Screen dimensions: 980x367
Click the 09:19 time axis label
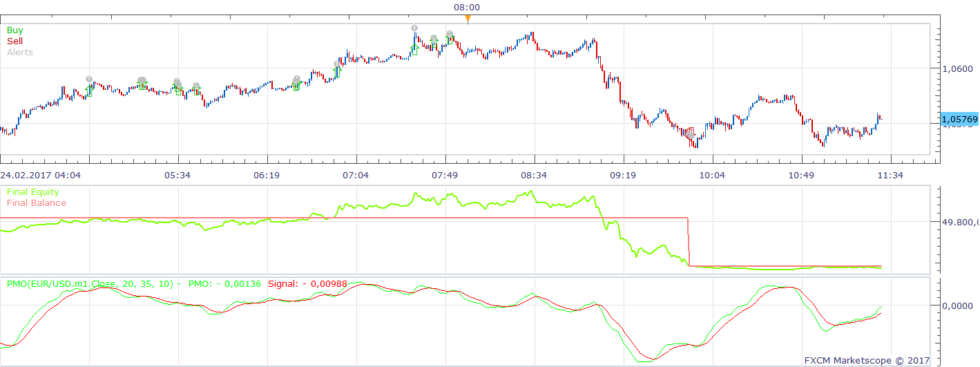point(623,176)
